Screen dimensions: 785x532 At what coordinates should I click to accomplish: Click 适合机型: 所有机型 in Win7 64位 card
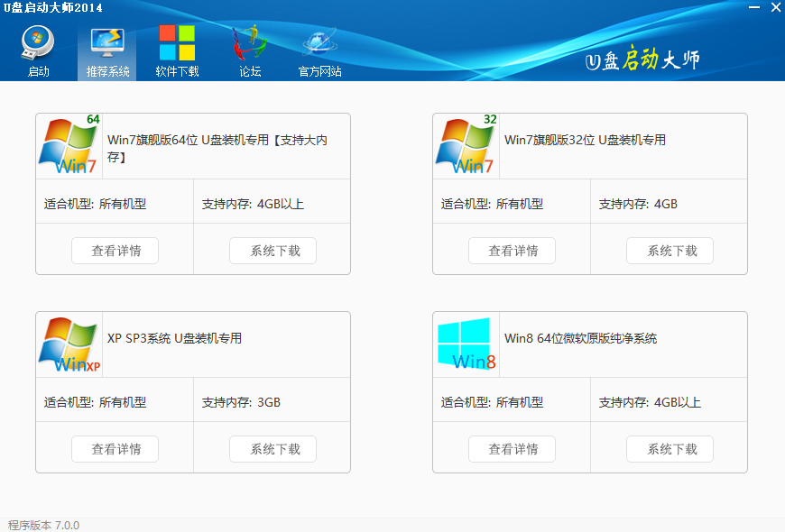tap(95, 204)
